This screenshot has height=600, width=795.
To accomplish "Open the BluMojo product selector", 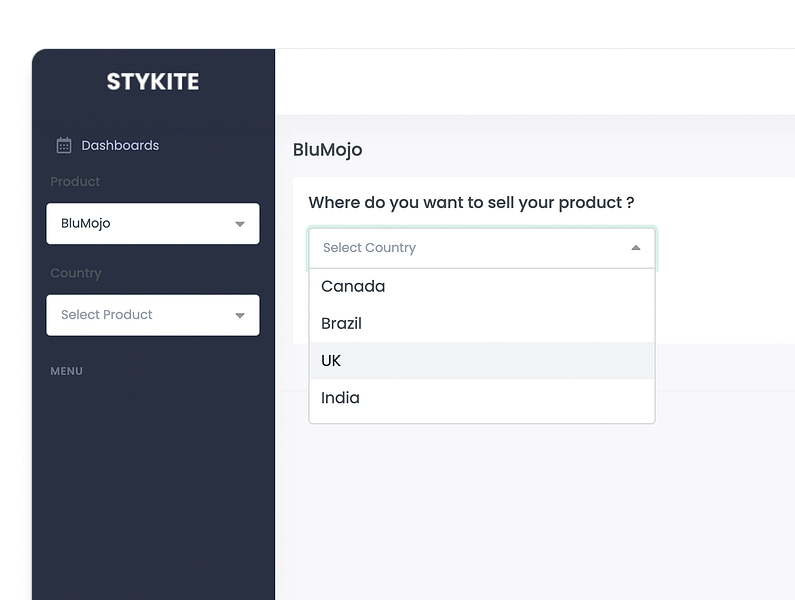I will click(153, 224).
